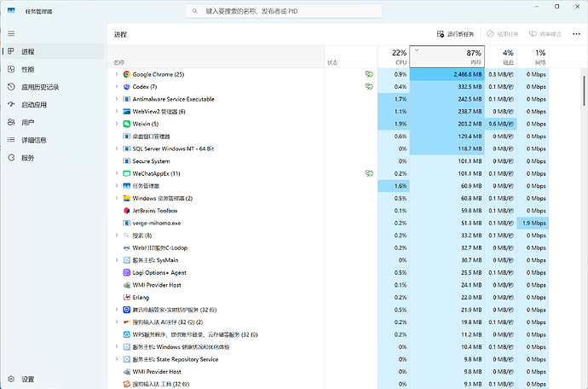Sort by the 4% Disk column header
This screenshot has width=588, height=389.
(500, 56)
